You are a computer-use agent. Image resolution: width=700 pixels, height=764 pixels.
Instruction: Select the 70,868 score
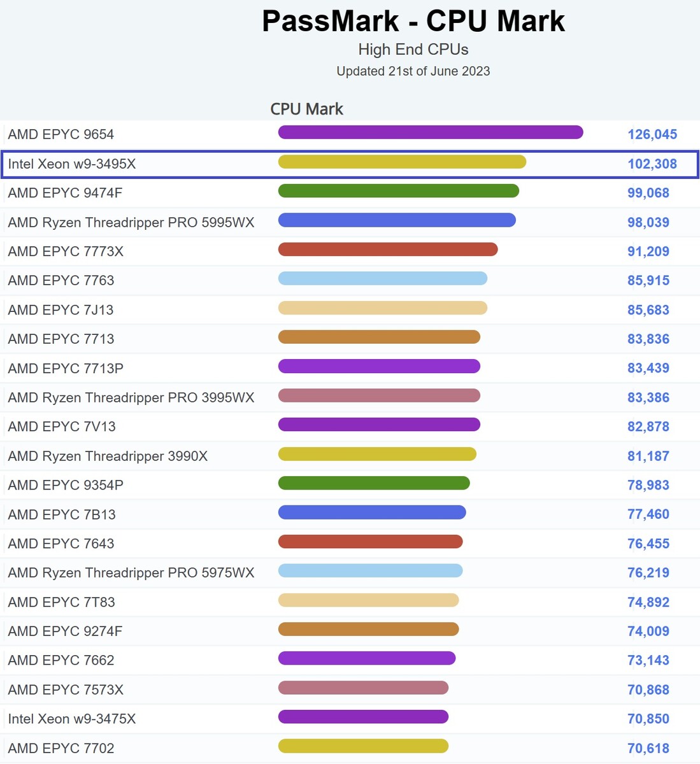point(648,690)
